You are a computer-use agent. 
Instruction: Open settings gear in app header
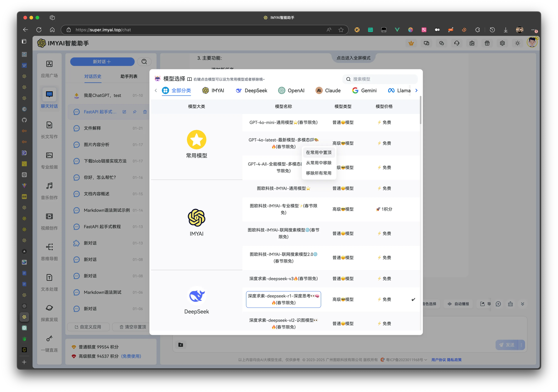point(502,43)
